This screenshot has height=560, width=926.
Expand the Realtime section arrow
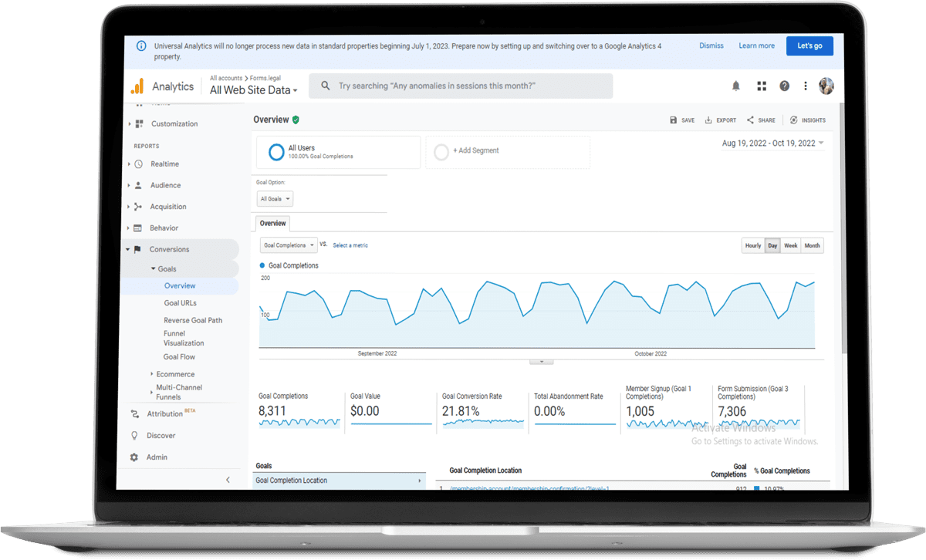pos(129,164)
